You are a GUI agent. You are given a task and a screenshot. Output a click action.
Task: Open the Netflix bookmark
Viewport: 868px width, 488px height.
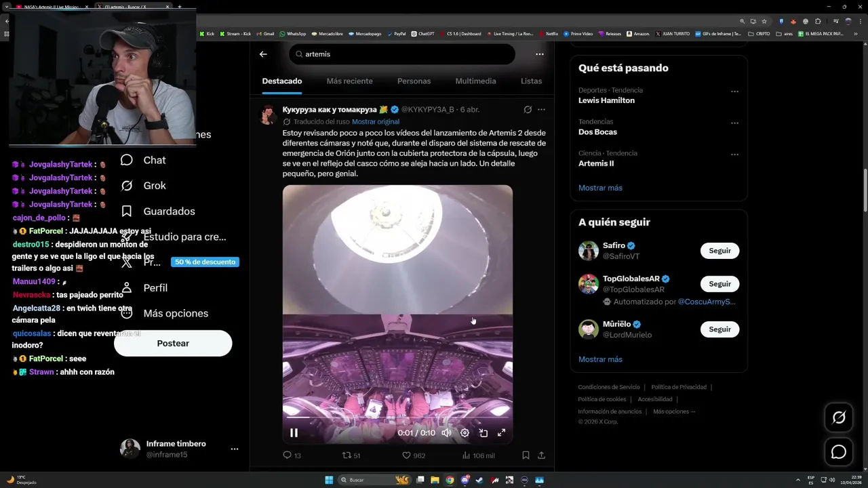click(548, 33)
